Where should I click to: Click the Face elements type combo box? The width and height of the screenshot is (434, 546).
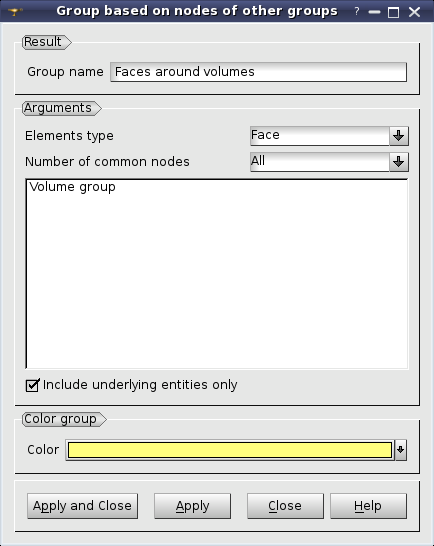click(x=320, y=136)
